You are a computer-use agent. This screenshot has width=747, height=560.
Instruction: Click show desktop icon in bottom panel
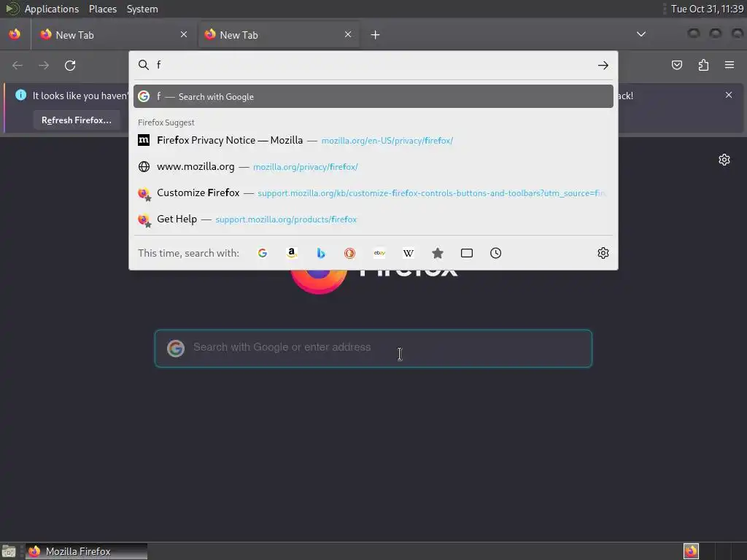click(x=9, y=551)
